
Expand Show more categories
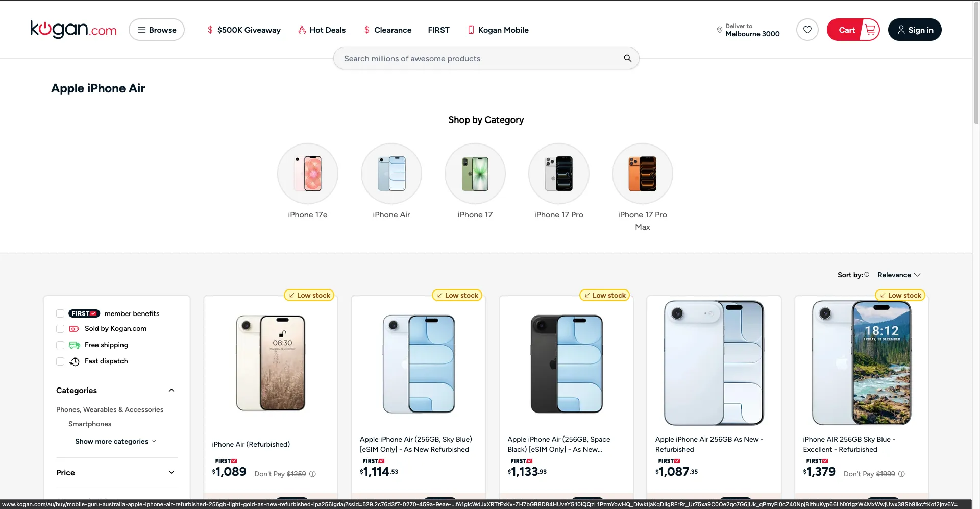pos(116,441)
